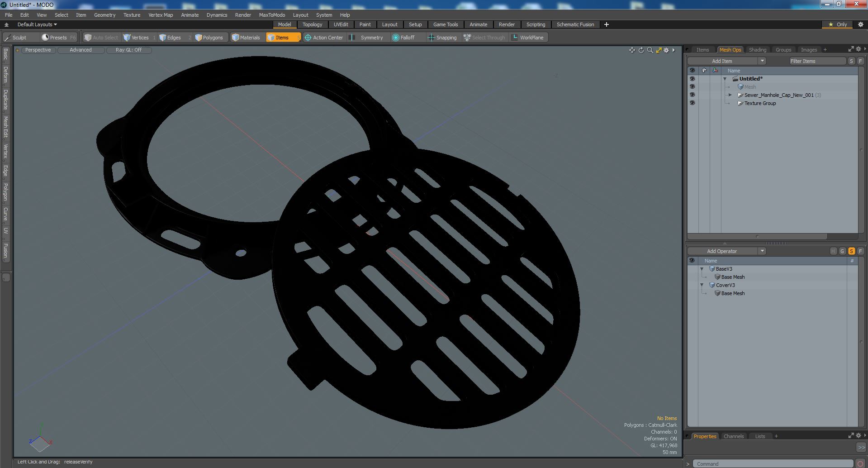
Task: Open the Perspective view type dropdown
Action: pyautogui.click(x=38, y=50)
